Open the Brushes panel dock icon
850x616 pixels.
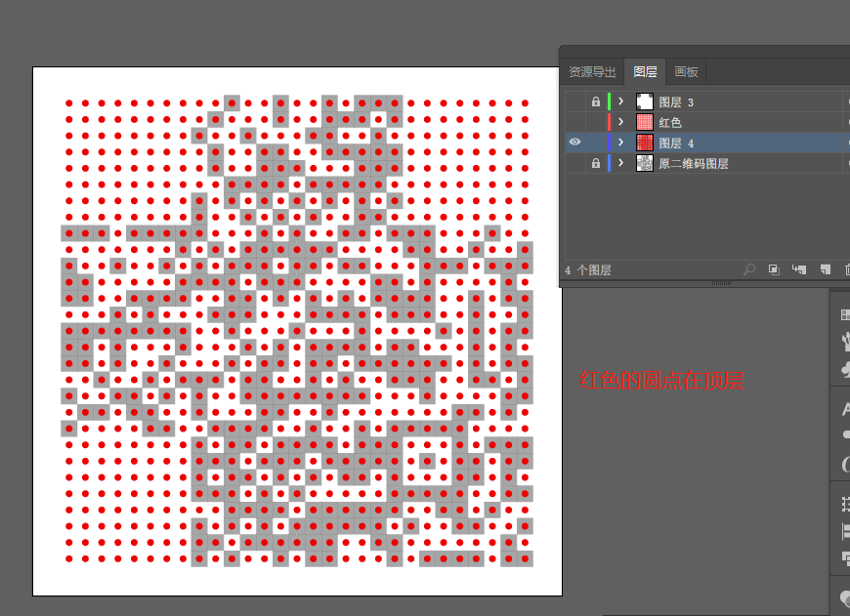point(845,342)
